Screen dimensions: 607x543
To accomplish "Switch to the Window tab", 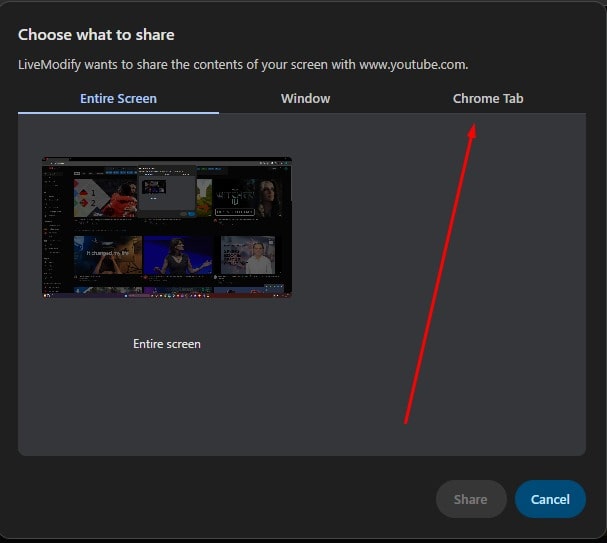I will pyautogui.click(x=305, y=98).
